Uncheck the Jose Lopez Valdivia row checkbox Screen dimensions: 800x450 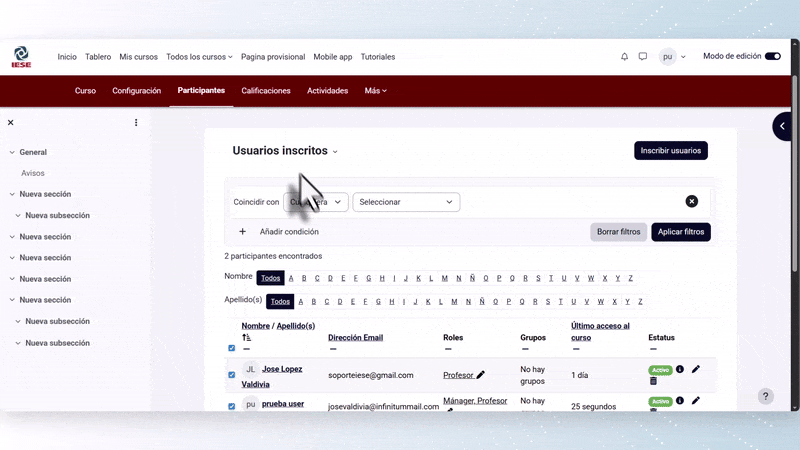coord(232,375)
